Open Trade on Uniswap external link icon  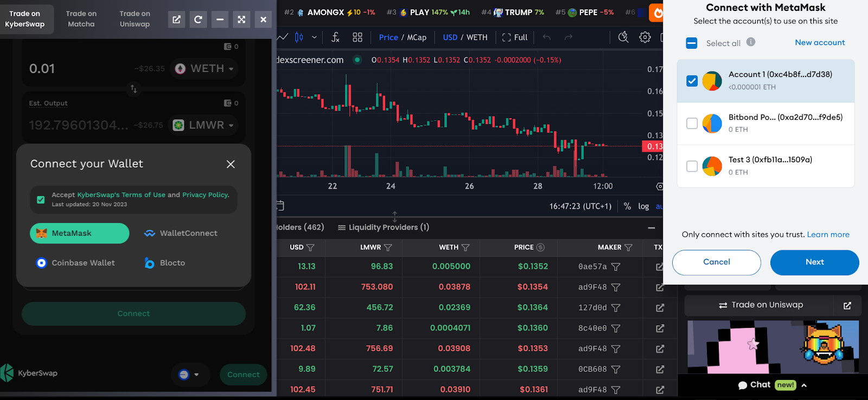point(847,306)
